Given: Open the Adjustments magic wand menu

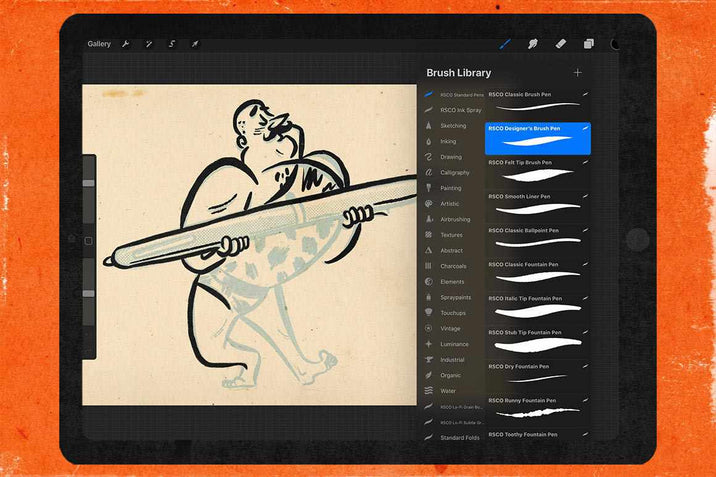Looking at the screenshot, I should (x=149, y=44).
